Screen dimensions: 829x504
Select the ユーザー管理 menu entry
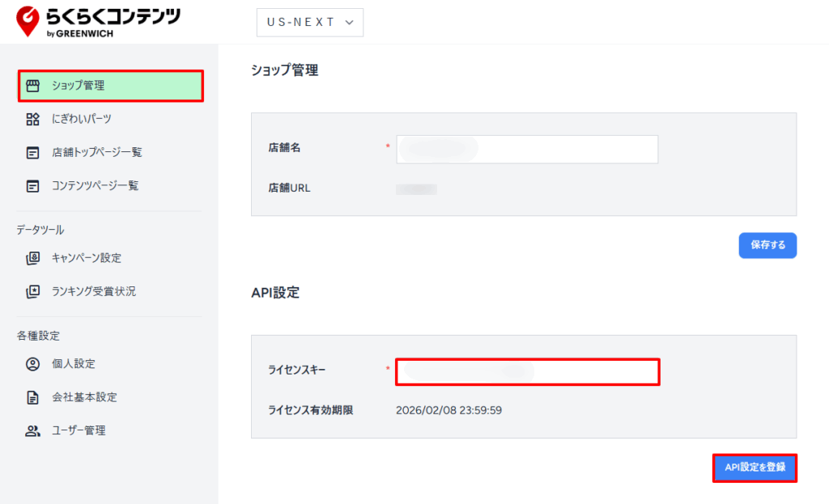[x=78, y=430]
